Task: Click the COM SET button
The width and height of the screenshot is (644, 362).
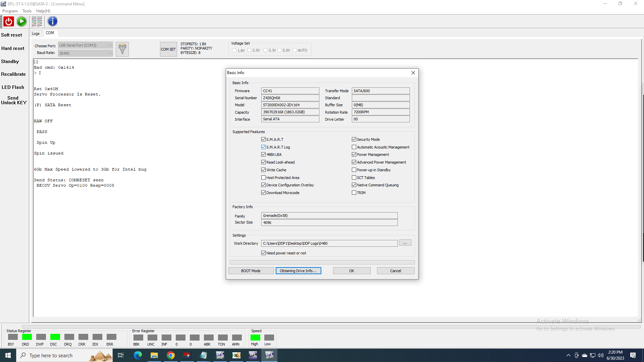Action: pos(168,49)
